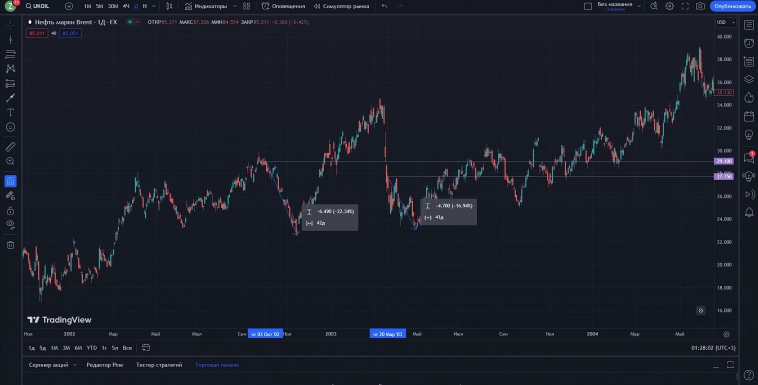Select the crosshair cursor tool
This screenshot has height=385, width=758.
[10, 25]
